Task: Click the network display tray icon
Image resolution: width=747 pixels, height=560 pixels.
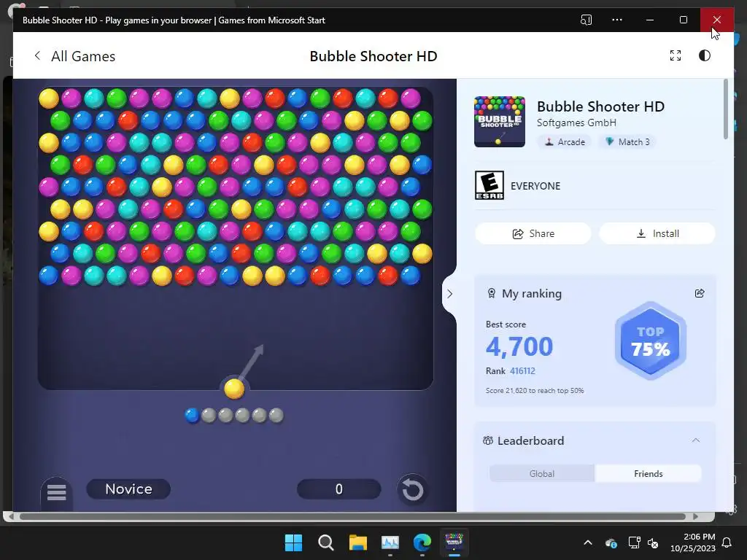Action: [x=634, y=542]
